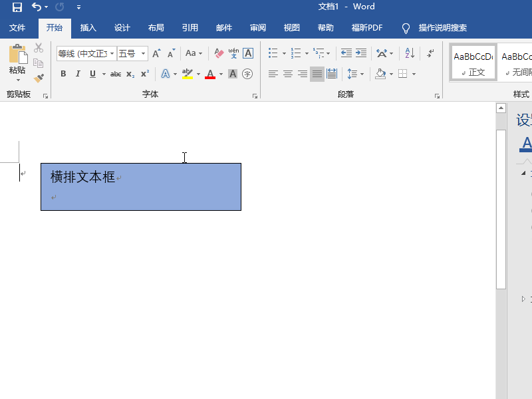Viewport: 532px width, 399px height.
Task: Justify text alignment
Action: tap(317, 74)
